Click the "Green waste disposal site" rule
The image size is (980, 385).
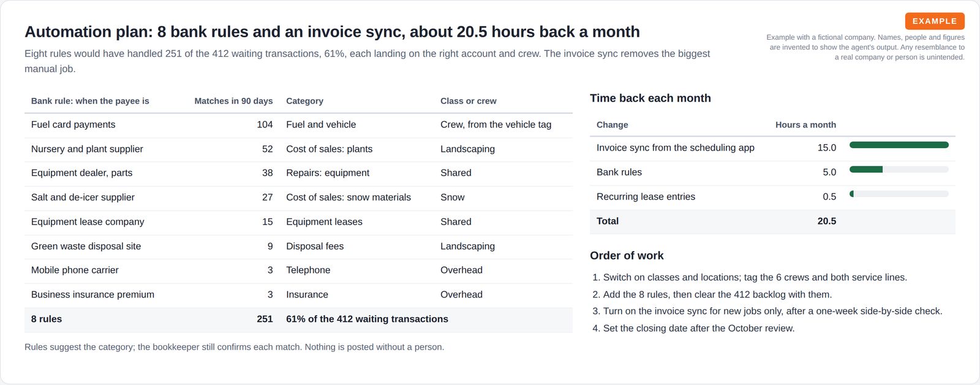click(x=86, y=246)
